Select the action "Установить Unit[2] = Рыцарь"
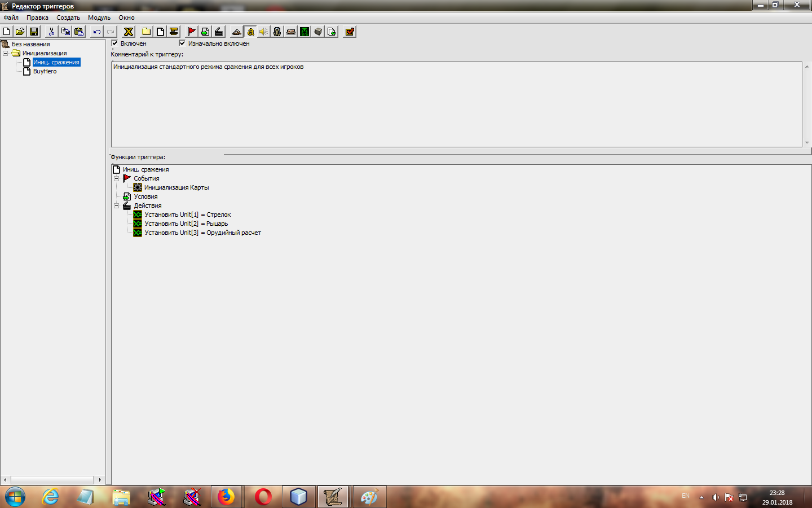This screenshot has width=812, height=508. coord(186,224)
